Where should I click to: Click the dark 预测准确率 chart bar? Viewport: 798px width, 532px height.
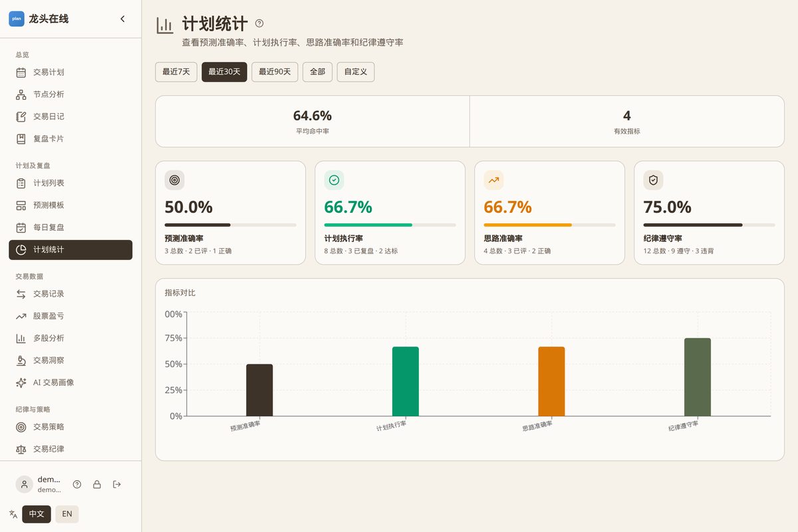pos(259,390)
